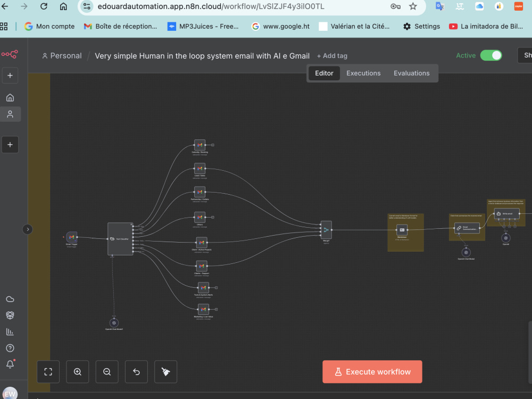This screenshot has width=532, height=399.
Task: Click the tidy up workflow broom button
Action: pos(166,372)
